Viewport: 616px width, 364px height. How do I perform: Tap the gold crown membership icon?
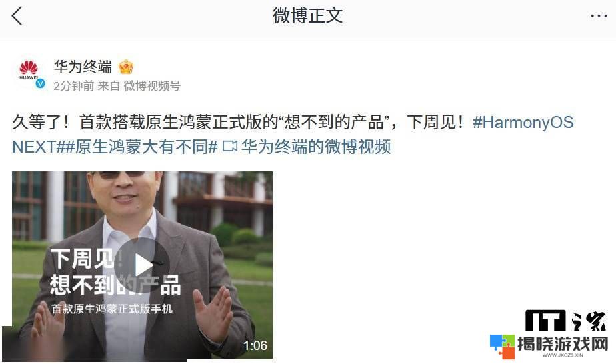(x=126, y=67)
